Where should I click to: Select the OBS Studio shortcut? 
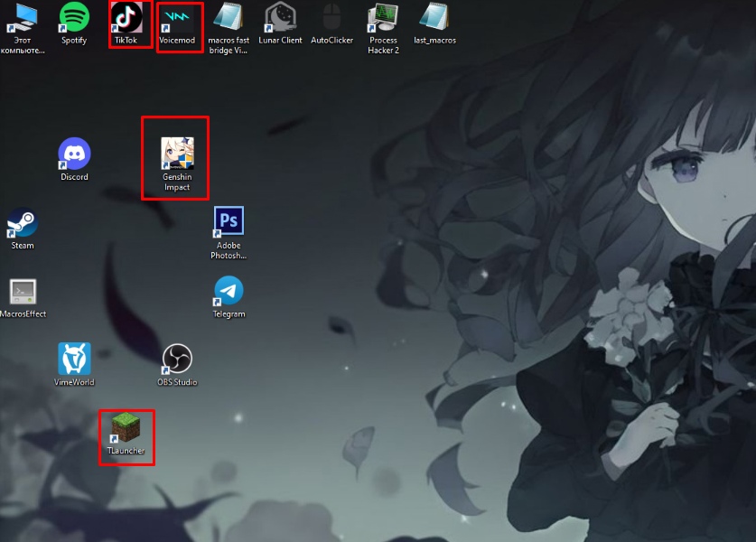[x=177, y=359]
